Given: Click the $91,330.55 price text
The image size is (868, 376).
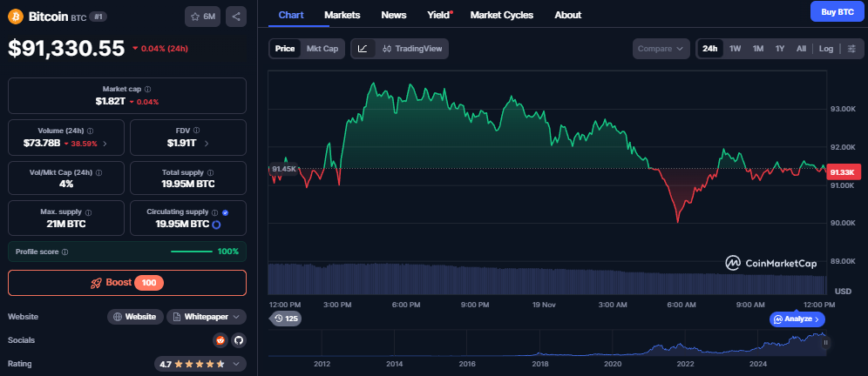Looking at the screenshot, I should coord(66,49).
